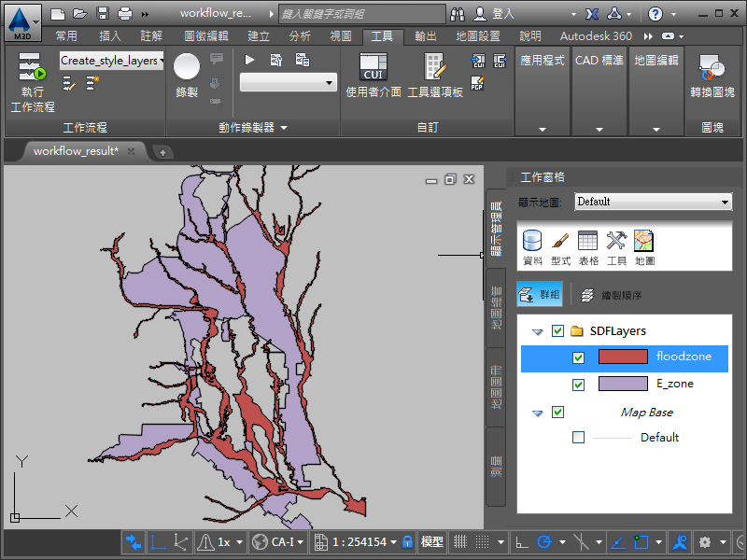747x560 pixels.
Task: Click the Data (資料) icon in task pane
Action: click(x=532, y=241)
